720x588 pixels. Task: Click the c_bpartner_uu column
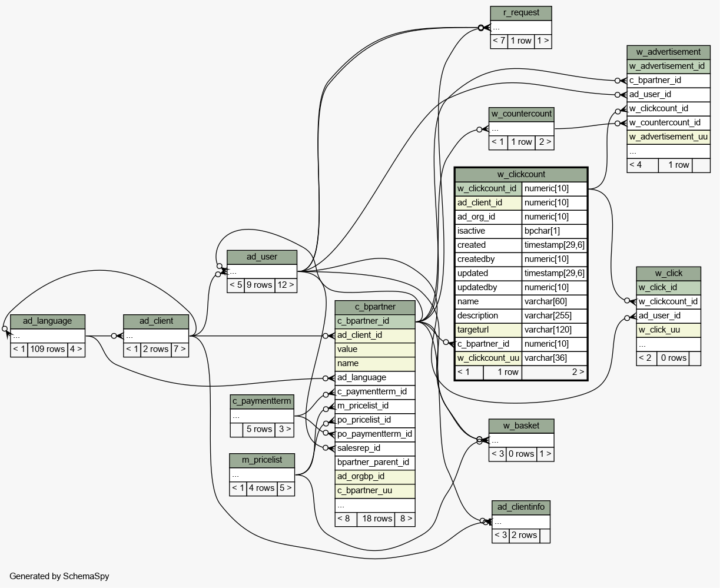click(x=375, y=490)
